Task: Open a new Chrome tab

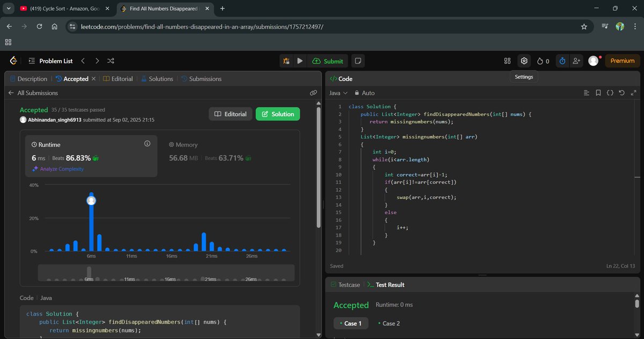Action: coord(222,8)
